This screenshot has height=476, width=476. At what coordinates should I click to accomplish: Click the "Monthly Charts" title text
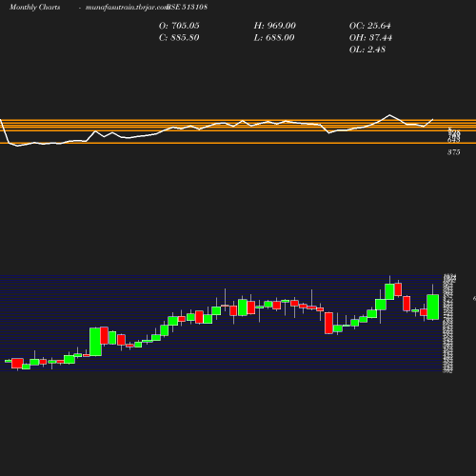[34, 7]
